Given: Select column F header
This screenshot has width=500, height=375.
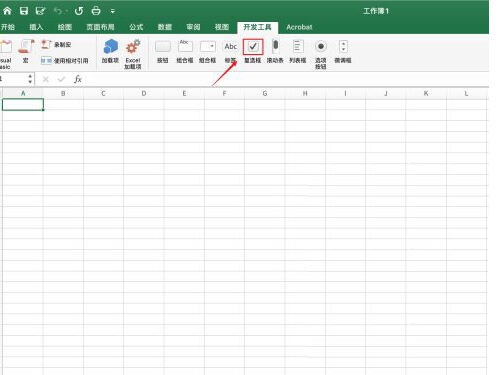Looking at the screenshot, I should (x=224, y=93).
